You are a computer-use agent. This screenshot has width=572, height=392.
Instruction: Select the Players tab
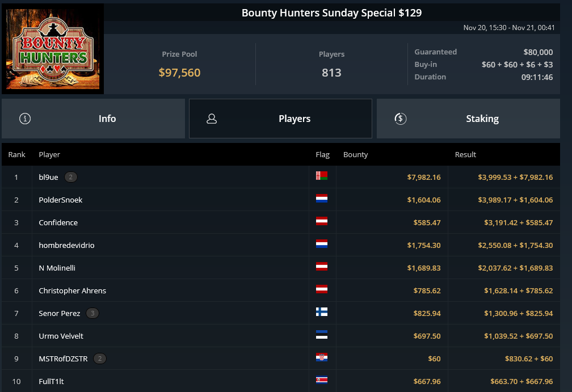[280, 119]
